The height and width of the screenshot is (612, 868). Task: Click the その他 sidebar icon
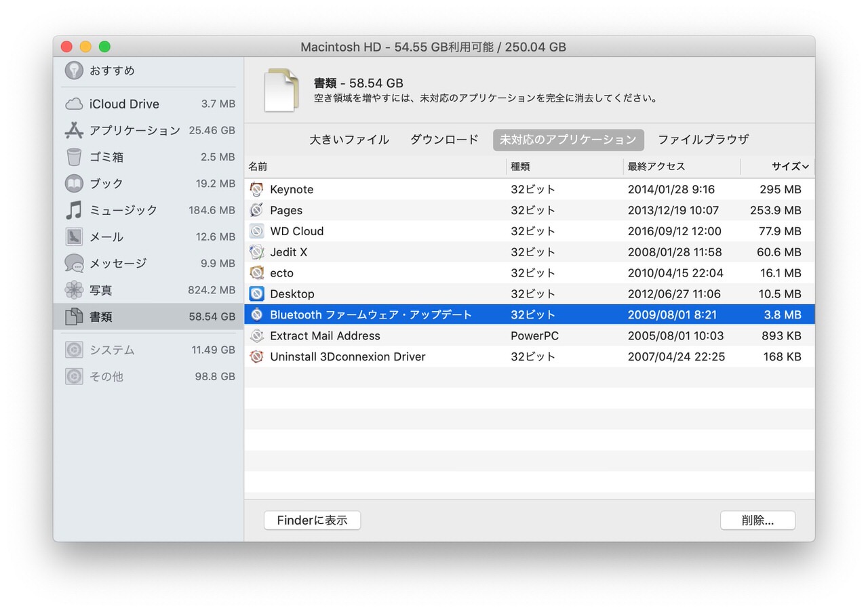[74, 376]
